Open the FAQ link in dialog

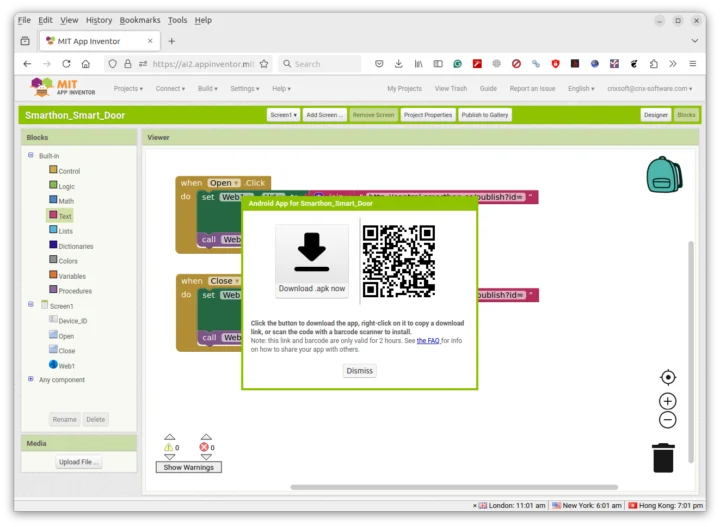428,341
